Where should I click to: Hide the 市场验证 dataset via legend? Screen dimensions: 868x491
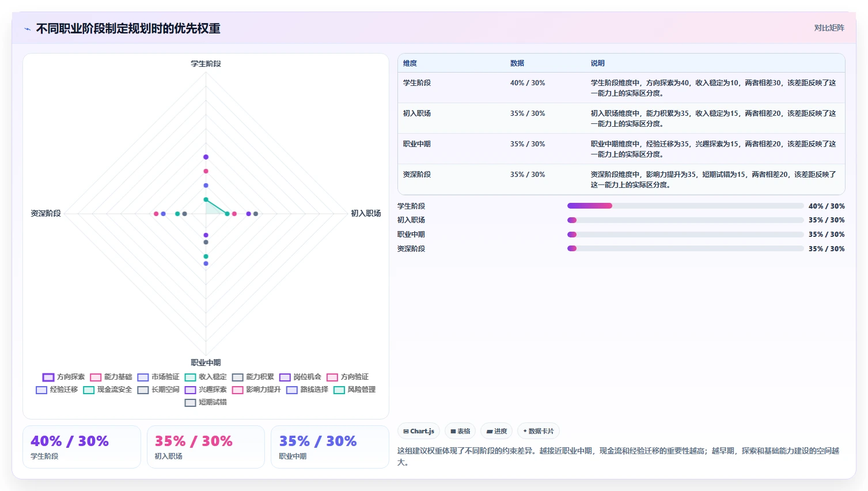(158, 377)
